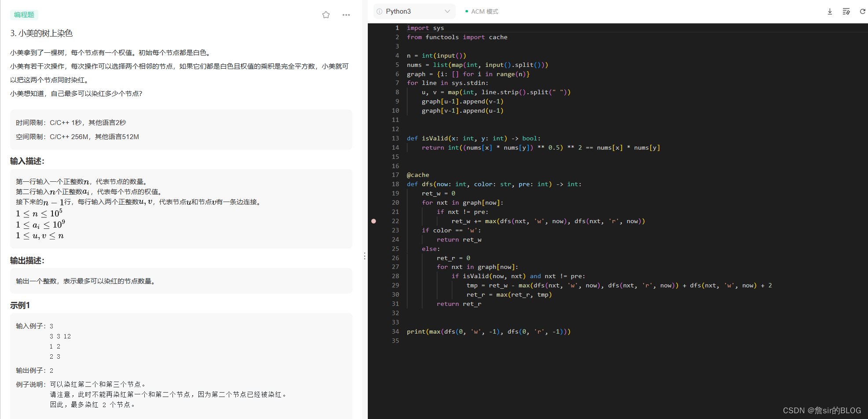Click the 例子说明 label

[x=31, y=384]
